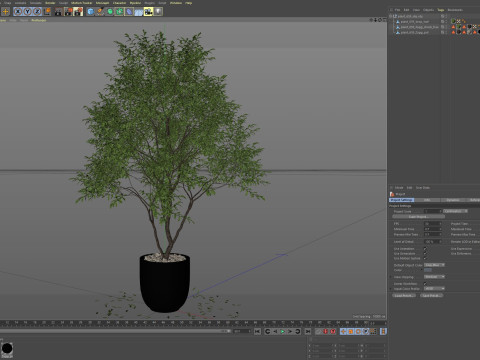Collapse the root plant null object

point(391,16)
